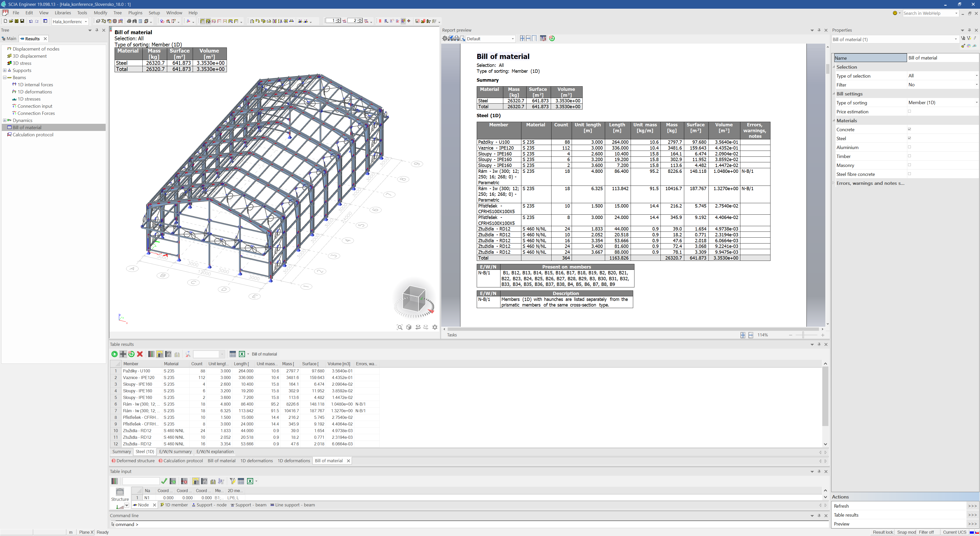Click the printer icon in Report preview
The image size is (980, 536).
pyautogui.click(x=457, y=39)
